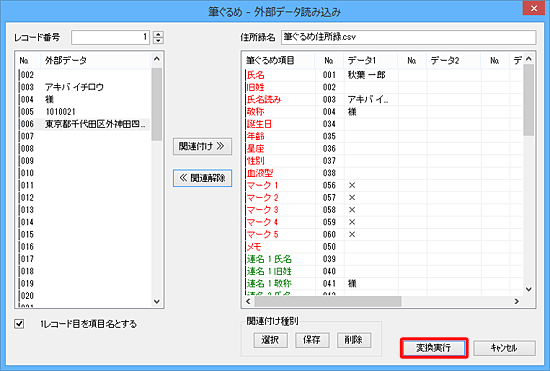The height and width of the screenshot is (371, 550).
Task: Select the 誕生日 item row
Action: pyautogui.click(x=383, y=124)
